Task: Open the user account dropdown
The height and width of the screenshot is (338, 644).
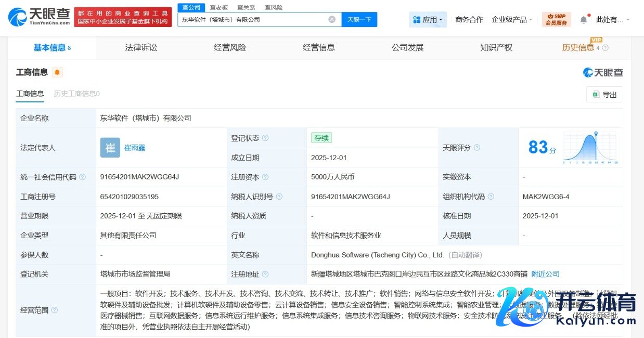Action: point(612,20)
